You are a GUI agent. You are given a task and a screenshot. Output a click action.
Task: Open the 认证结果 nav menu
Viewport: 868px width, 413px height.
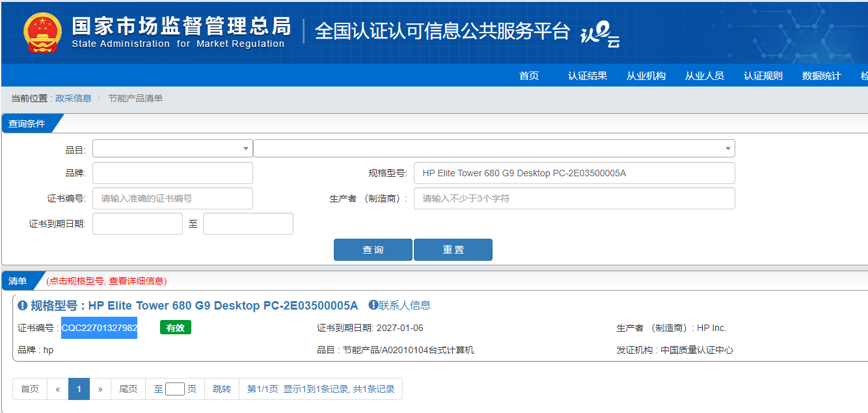pyautogui.click(x=588, y=75)
